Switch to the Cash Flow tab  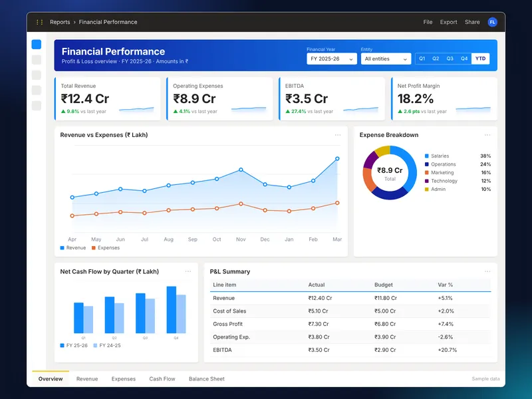click(162, 379)
